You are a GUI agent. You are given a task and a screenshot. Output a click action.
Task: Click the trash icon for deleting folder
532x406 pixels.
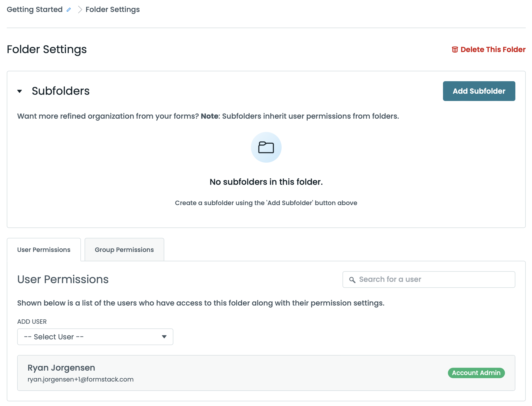coord(455,49)
